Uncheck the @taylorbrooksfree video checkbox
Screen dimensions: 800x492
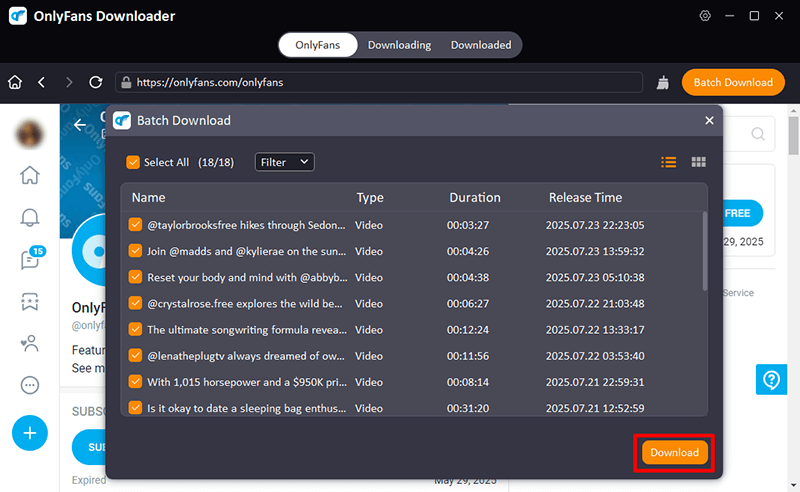point(135,225)
